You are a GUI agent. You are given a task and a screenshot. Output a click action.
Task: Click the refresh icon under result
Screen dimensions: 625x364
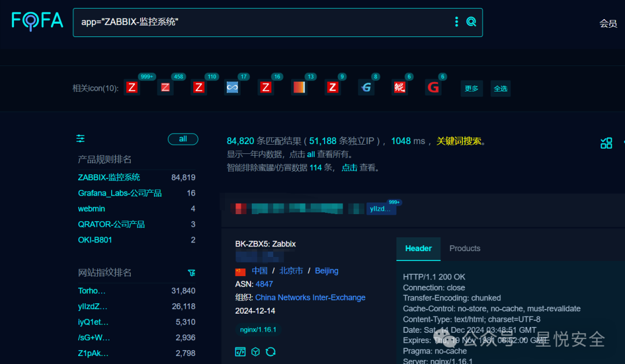[x=271, y=352]
